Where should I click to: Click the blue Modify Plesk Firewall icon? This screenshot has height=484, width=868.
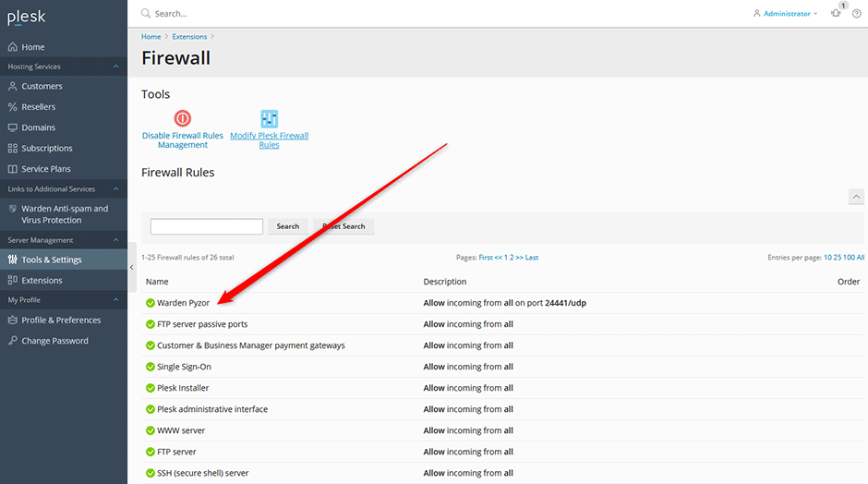coord(269,118)
